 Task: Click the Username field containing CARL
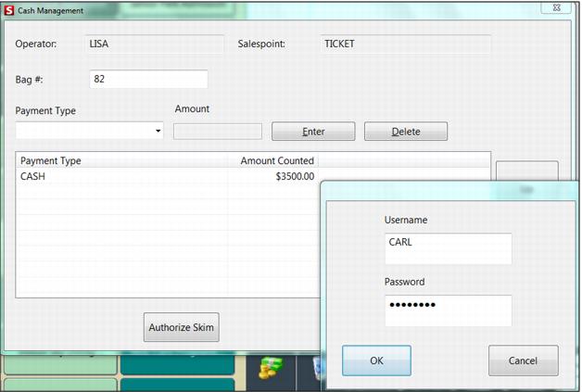(448, 248)
